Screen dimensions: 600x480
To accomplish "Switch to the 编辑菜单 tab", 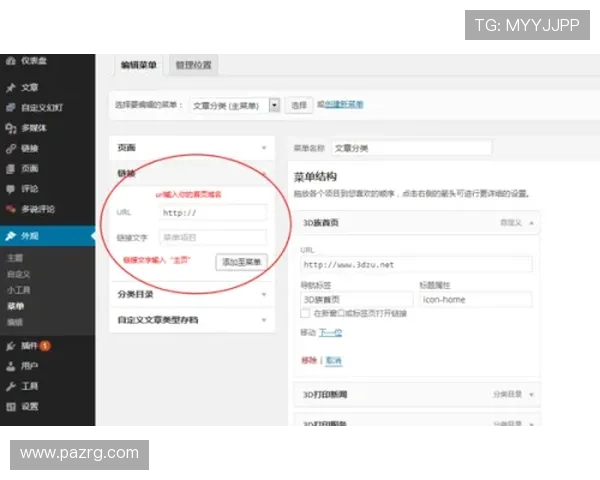I will pyautogui.click(x=139, y=65).
